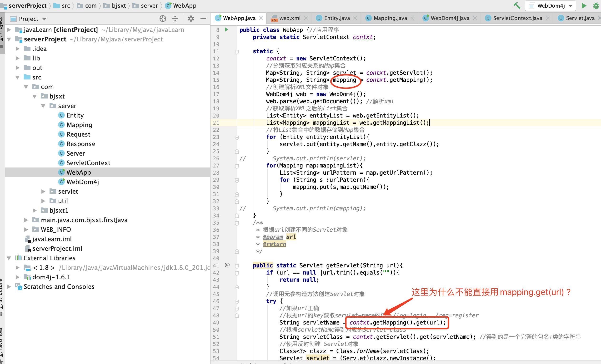Open the WebDom4j run configuration dropdown

pyautogui.click(x=550, y=6)
